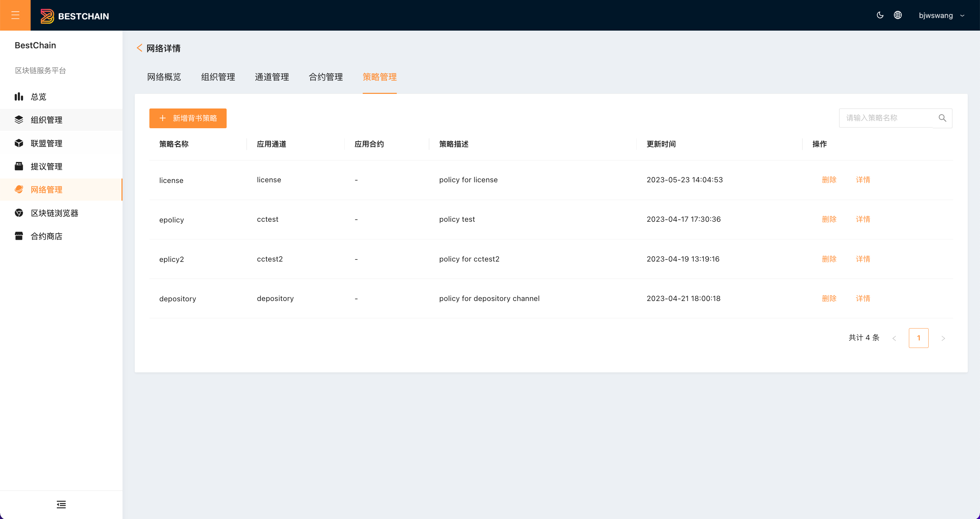This screenshot has width=980, height=519.
Task: Switch to the 合约管理 tab
Action: coord(326,77)
